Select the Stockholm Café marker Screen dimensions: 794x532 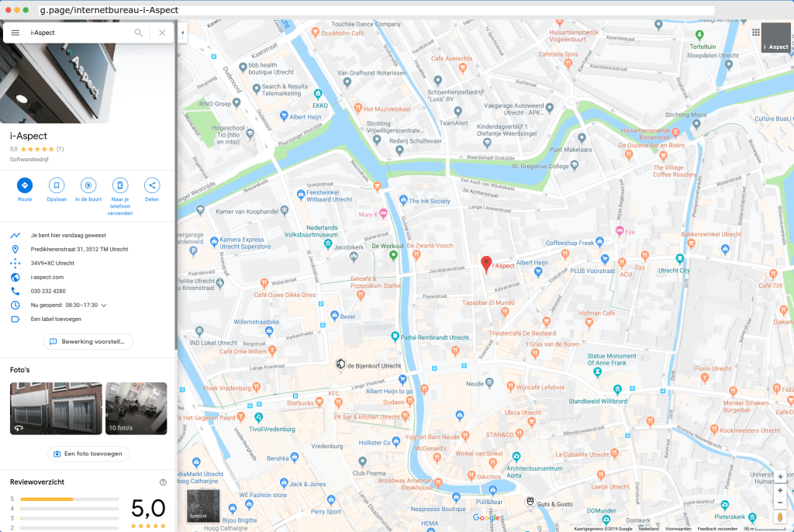[x=315, y=33]
